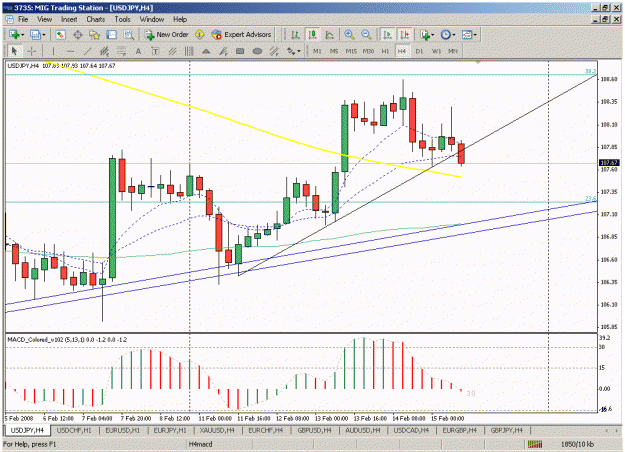Viewport: 625px width, 452px height.
Task: Click the document icon left of File menu
Action: [x=9, y=20]
